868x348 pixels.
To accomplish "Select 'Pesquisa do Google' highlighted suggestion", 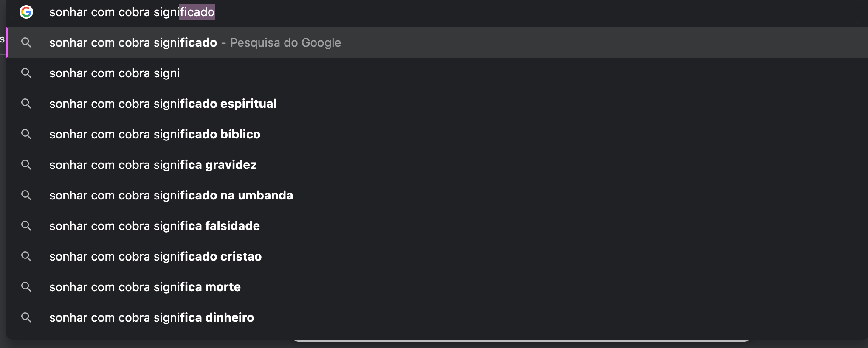I will (x=437, y=42).
